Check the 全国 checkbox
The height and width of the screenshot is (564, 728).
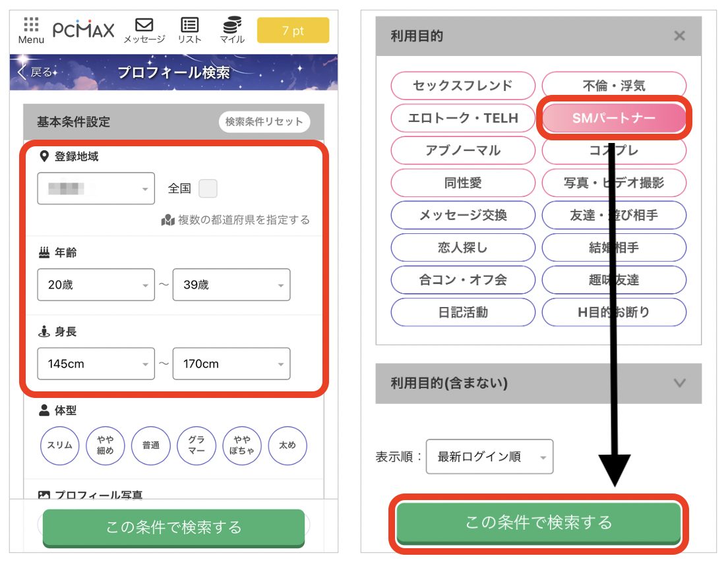pyautogui.click(x=208, y=188)
